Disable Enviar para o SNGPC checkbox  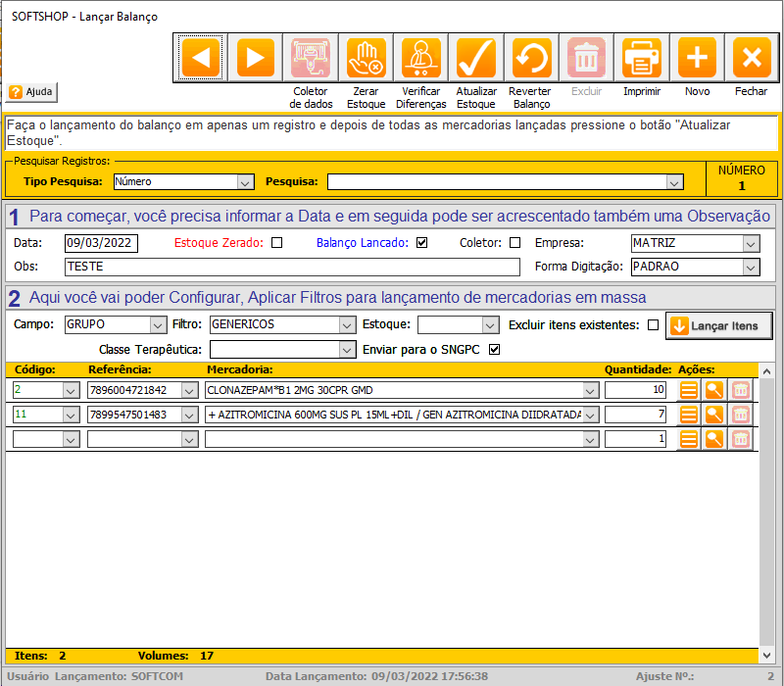tap(494, 350)
